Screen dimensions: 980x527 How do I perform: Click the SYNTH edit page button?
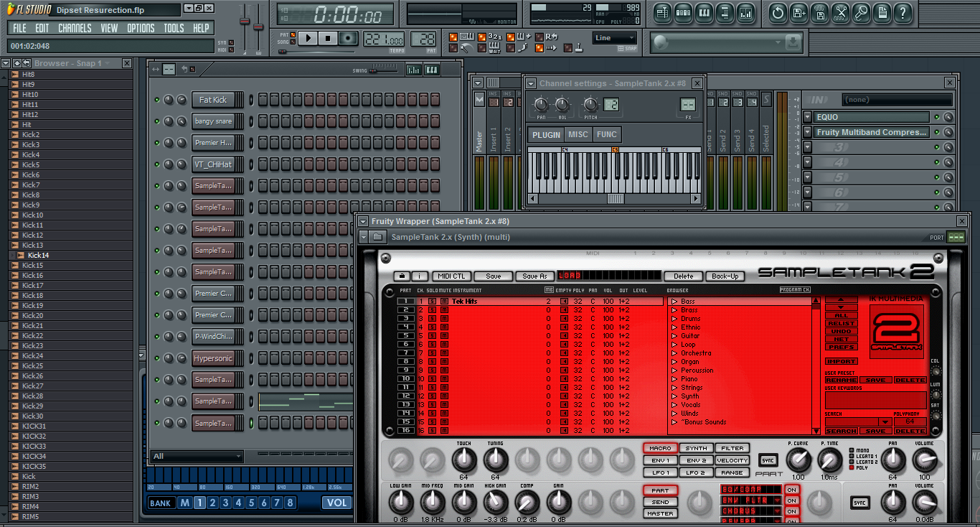click(x=696, y=448)
